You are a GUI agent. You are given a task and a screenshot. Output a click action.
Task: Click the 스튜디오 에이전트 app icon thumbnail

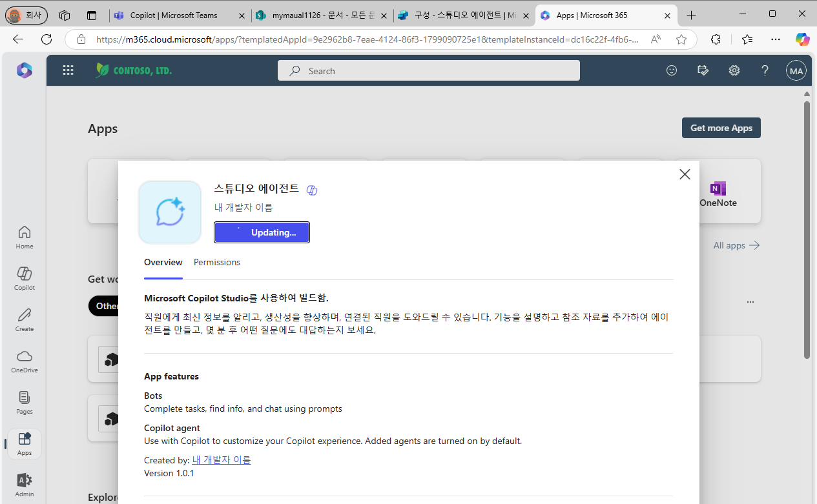pos(170,212)
